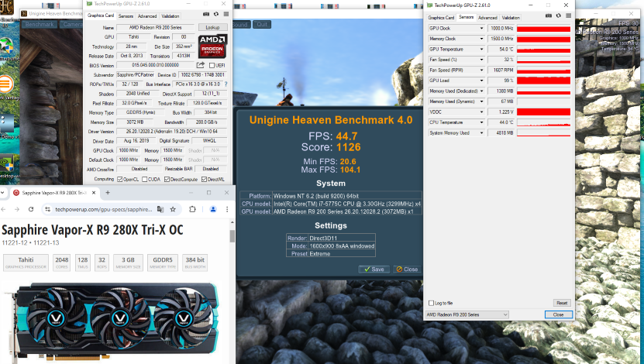Click the Reset button in GPU-Z Sensors
644x364 pixels.
(x=561, y=303)
